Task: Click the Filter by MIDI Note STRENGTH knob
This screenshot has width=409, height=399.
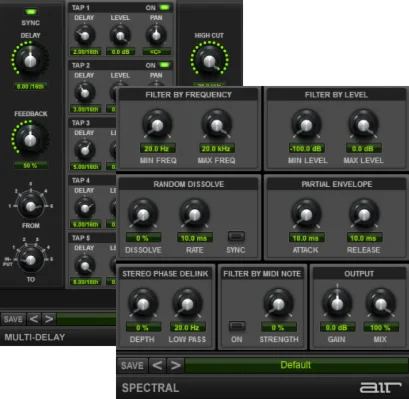Action: 278,304
